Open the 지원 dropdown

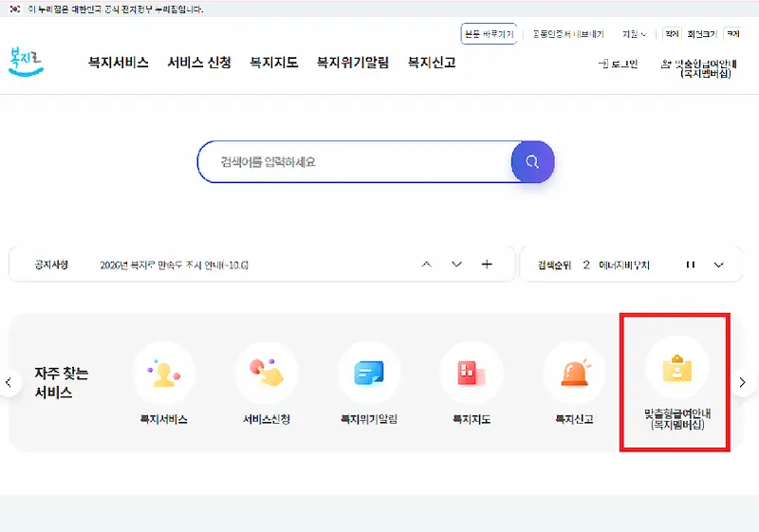tap(634, 34)
